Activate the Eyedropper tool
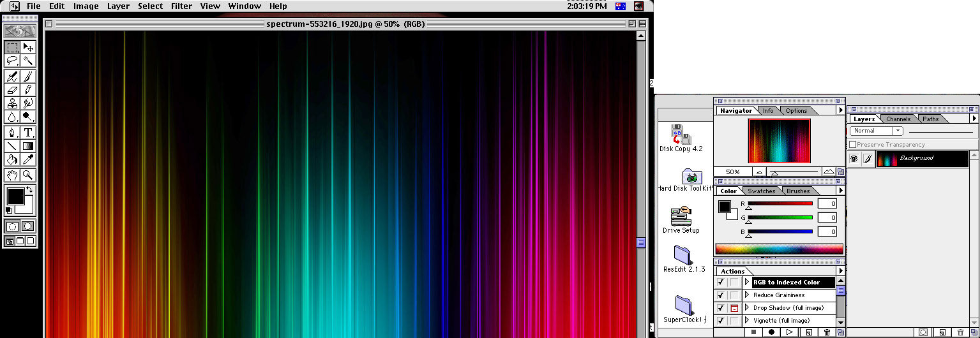 pos(28,159)
